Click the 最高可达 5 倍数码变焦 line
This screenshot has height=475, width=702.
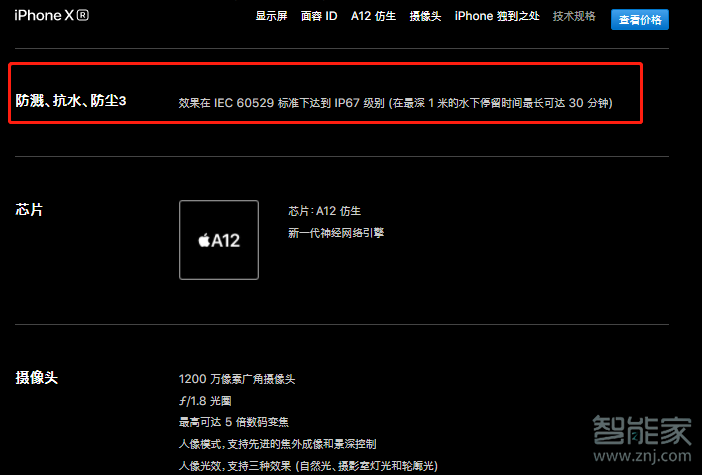point(234,422)
